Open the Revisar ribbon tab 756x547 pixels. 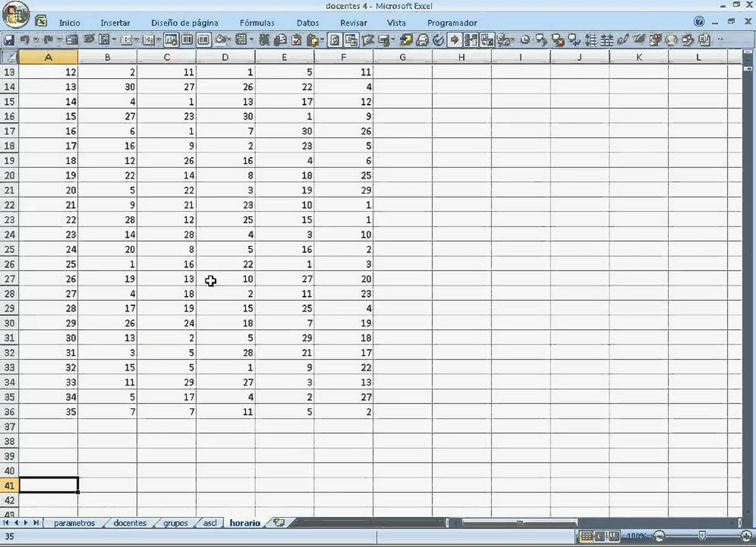[354, 22]
